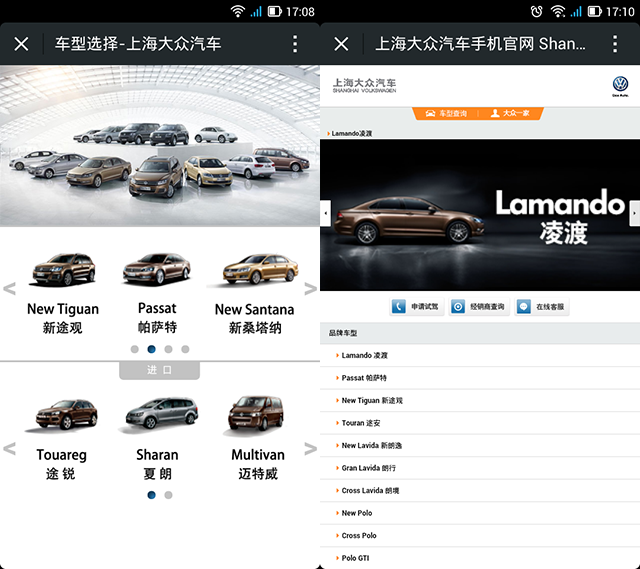
Task: Go to previous page of imported models
Action: 9,449
